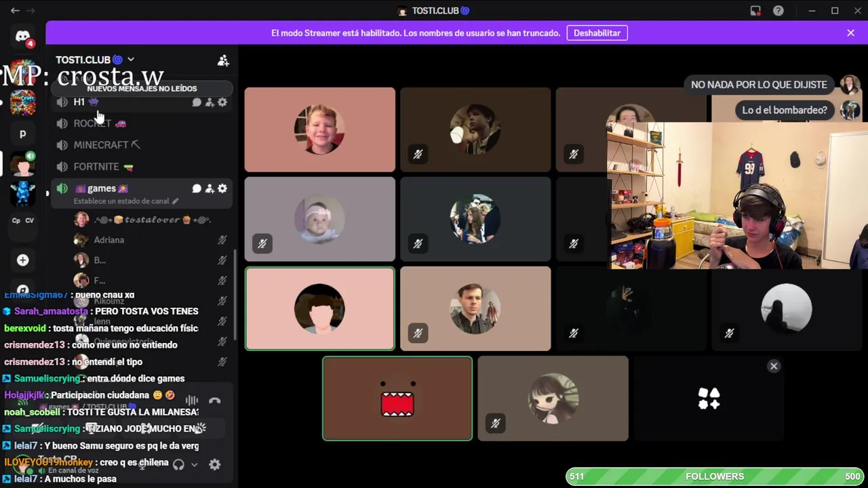Focus the anime girl avatar tile
The image size is (868, 488).
tap(553, 399)
